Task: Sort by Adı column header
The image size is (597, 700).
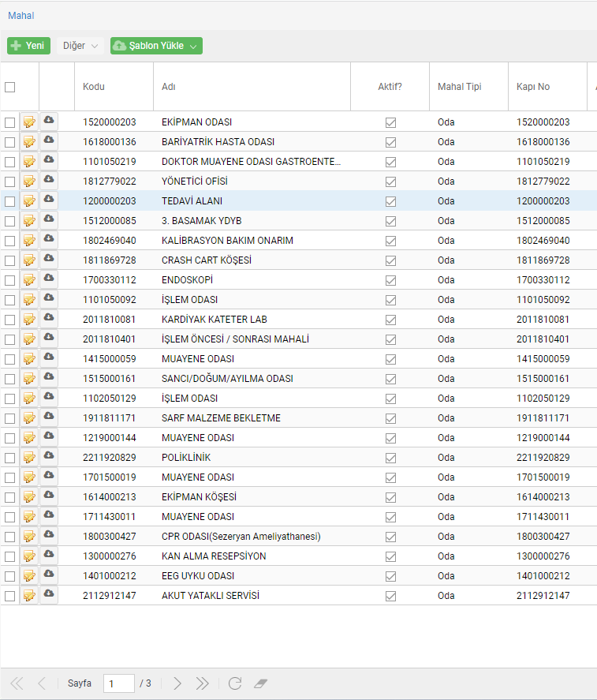Action: [252, 87]
